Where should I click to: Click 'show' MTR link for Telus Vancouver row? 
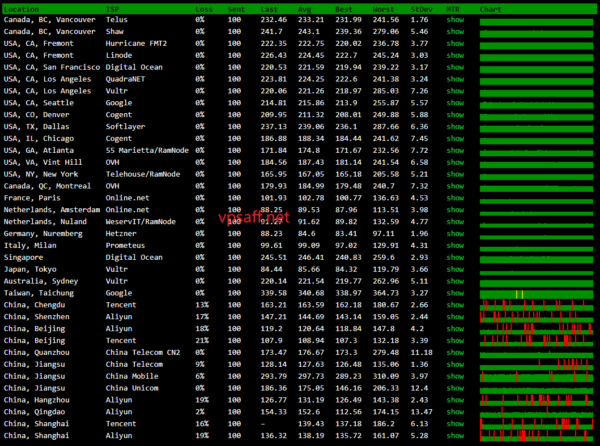click(x=455, y=20)
